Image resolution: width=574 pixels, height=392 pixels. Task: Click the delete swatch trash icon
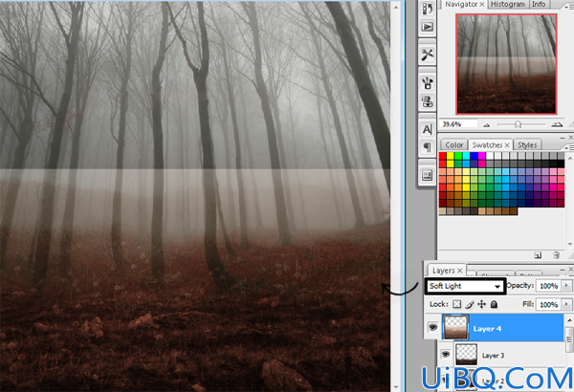click(556, 255)
